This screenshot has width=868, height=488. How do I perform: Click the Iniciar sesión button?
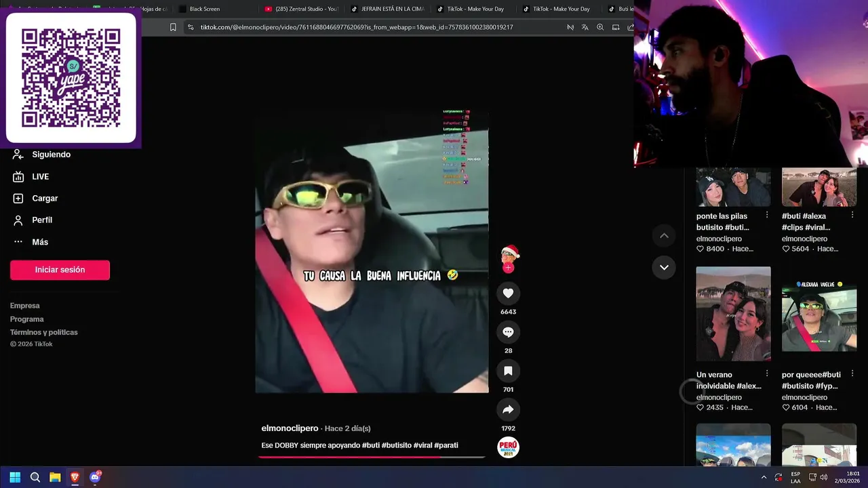point(60,270)
